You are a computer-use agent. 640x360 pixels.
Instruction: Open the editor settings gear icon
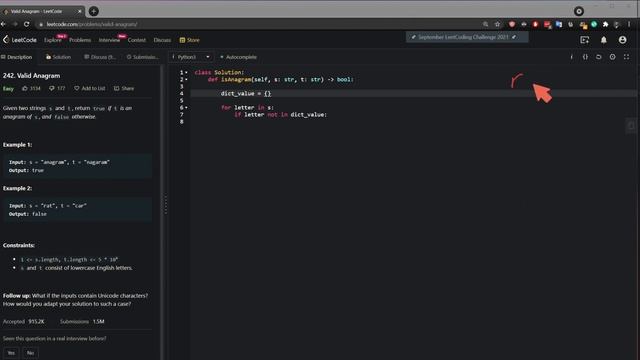point(613,57)
